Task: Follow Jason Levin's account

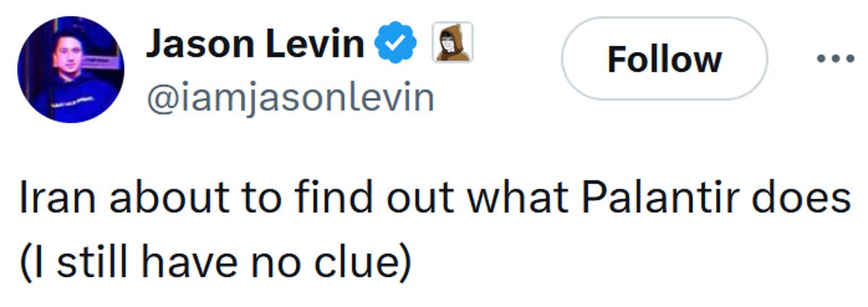Action: (x=663, y=59)
